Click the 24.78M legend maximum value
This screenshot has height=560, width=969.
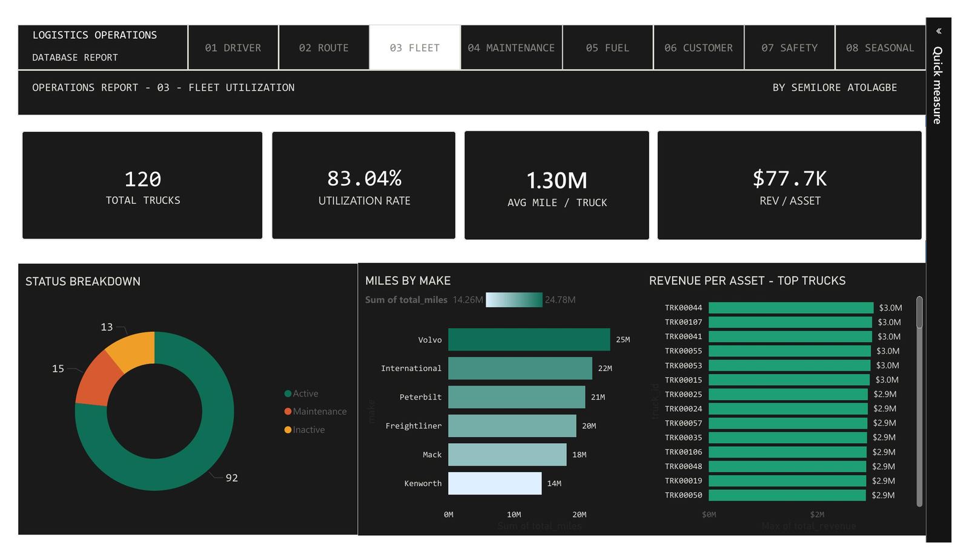click(x=560, y=300)
